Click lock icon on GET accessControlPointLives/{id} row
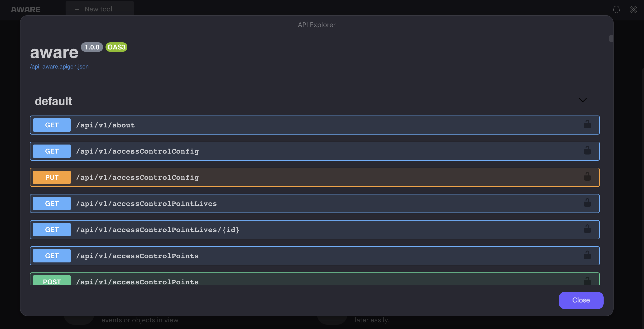 pyautogui.click(x=587, y=229)
